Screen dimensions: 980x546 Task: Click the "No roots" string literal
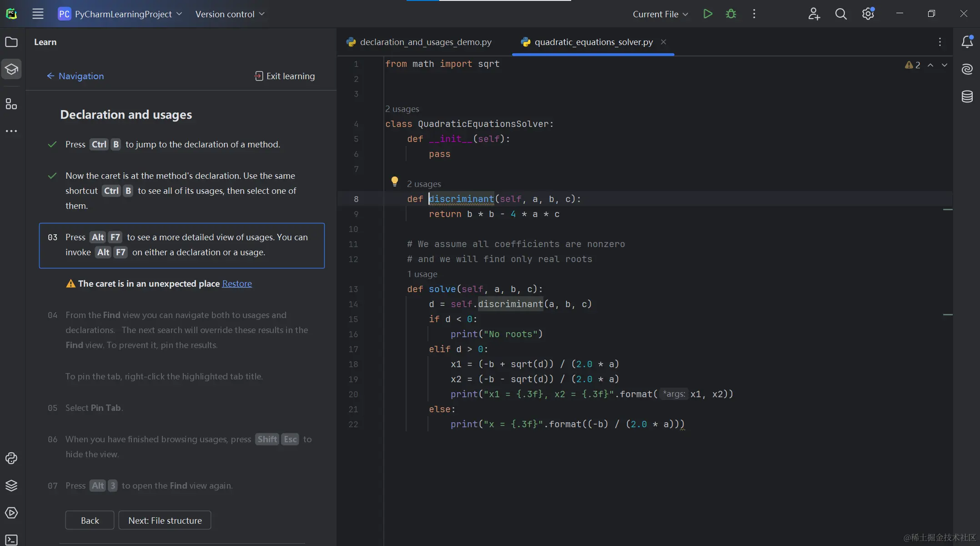pyautogui.click(x=510, y=334)
